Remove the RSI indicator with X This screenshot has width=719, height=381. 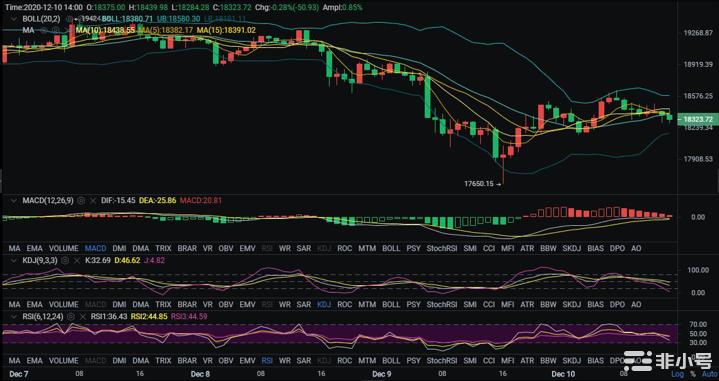tap(83, 316)
